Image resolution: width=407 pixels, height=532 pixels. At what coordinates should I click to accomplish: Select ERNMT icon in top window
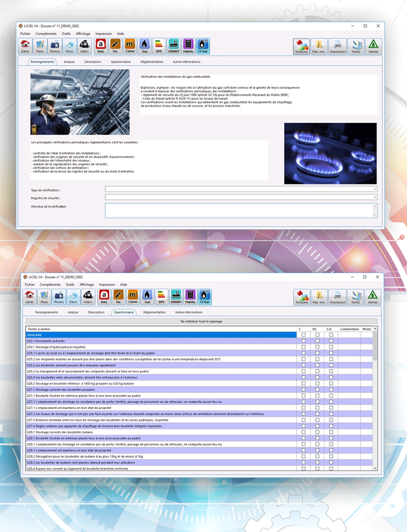[x=174, y=46]
